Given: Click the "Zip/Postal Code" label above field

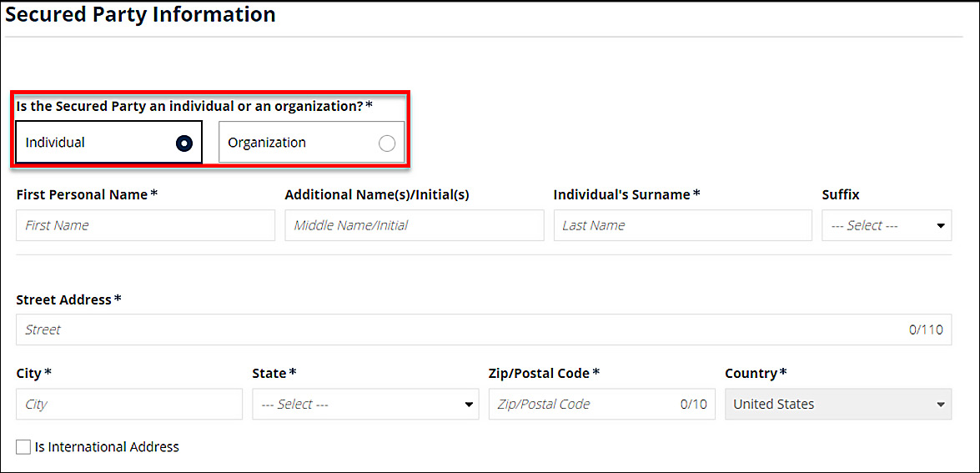Looking at the screenshot, I should pyautogui.click(x=539, y=373).
